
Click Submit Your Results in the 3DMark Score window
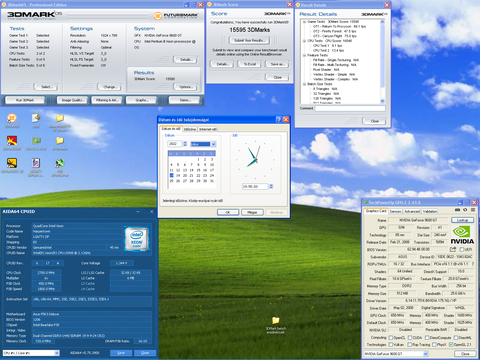click(249, 40)
